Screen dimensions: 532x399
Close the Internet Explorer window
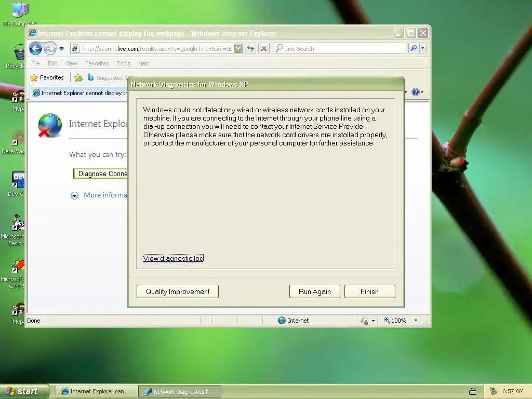point(423,33)
